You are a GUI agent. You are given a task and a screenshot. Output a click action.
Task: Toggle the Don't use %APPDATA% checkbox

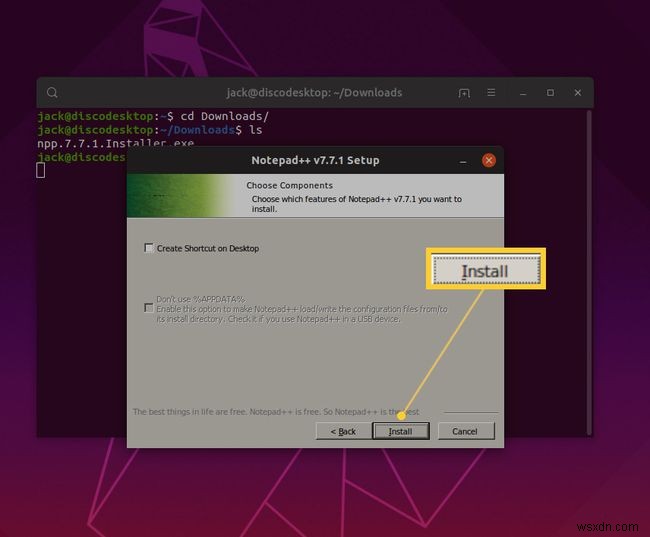(x=148, y=308)
